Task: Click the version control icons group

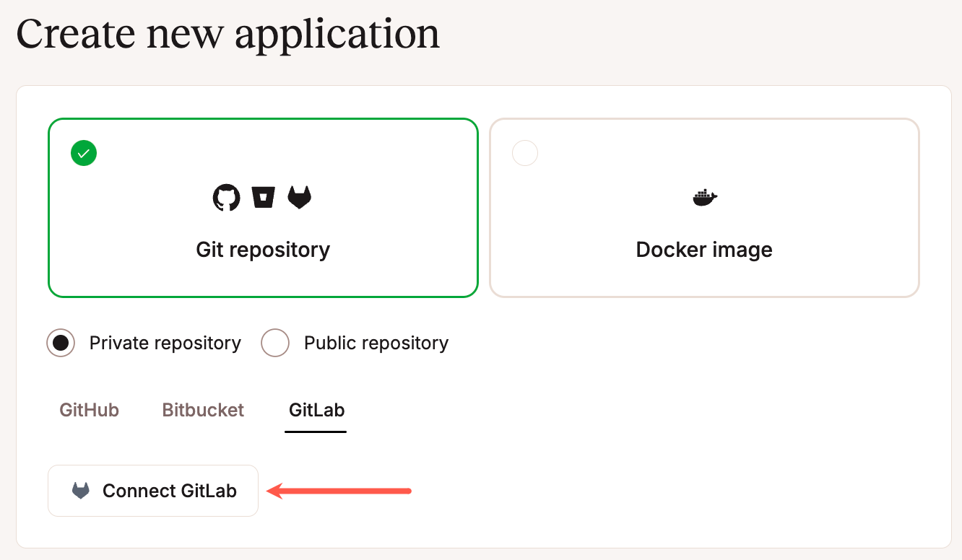Action: tap(263, 196)
